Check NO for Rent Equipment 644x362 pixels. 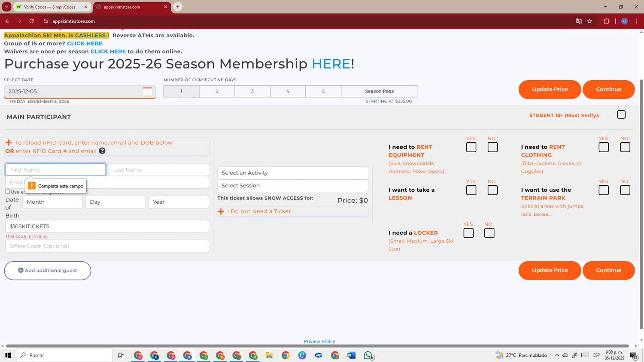[492, 147]
